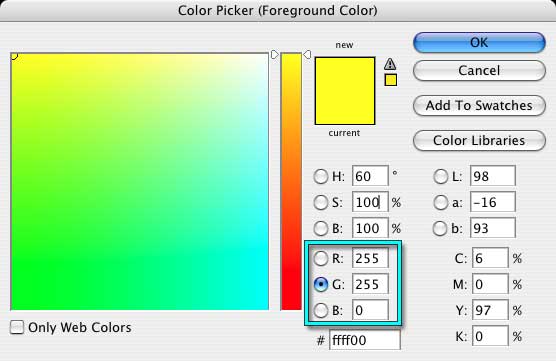
Task: Click inside the large color field gradient
Action: click(140, 181)
